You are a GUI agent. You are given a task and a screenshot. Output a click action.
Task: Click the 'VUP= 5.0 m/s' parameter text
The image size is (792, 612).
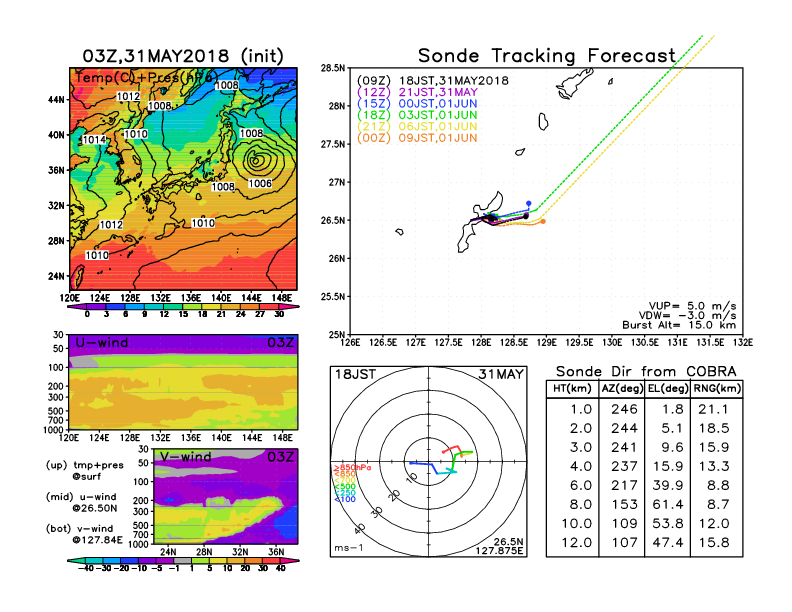coord(692,306)
